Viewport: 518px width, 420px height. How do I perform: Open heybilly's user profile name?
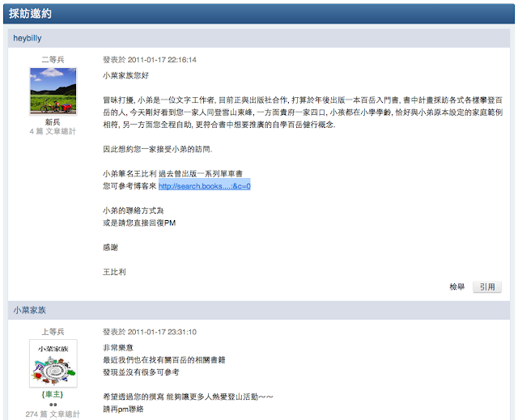[28, 38]
